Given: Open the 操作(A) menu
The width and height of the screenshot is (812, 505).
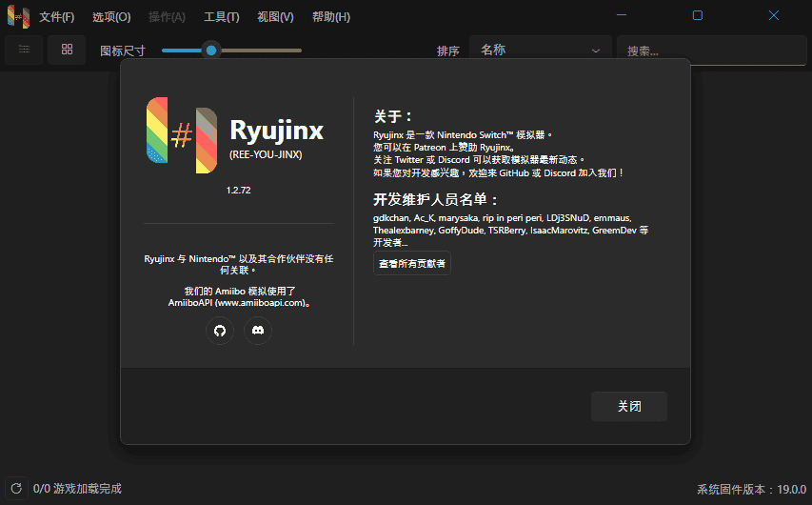Looking at the screenshot, I should coord(167,17).
